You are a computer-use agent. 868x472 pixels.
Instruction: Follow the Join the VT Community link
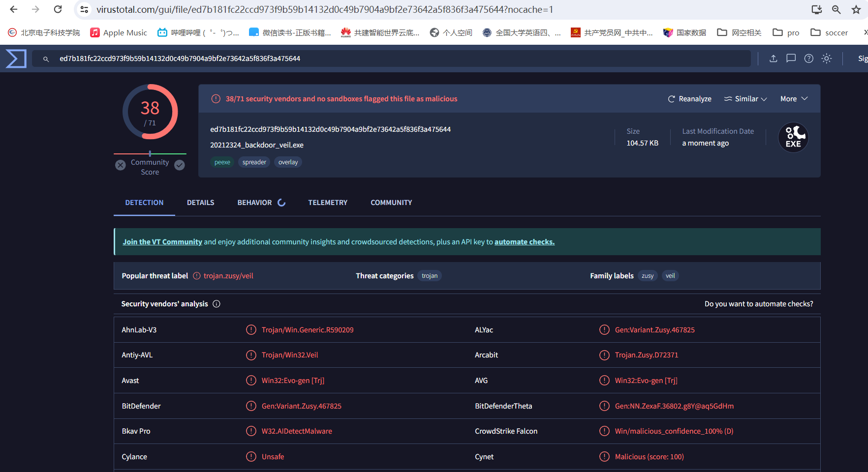(162, 242)
